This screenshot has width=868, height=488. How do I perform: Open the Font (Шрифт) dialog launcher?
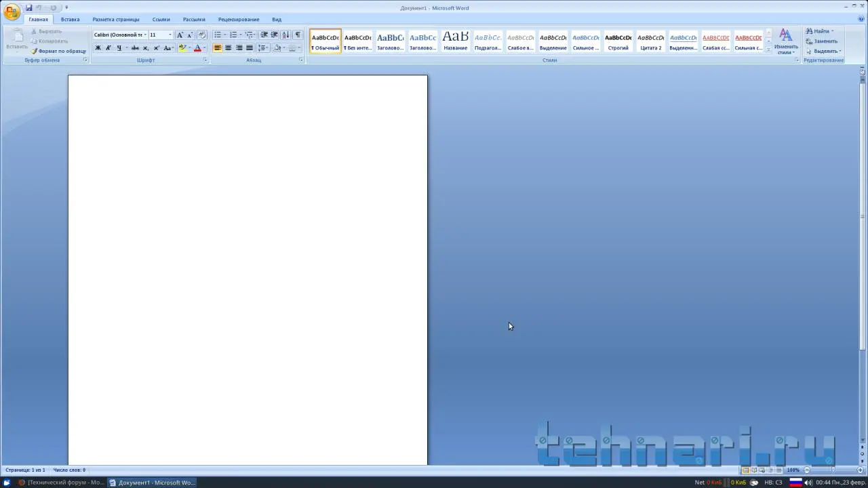tap(205, 60)
